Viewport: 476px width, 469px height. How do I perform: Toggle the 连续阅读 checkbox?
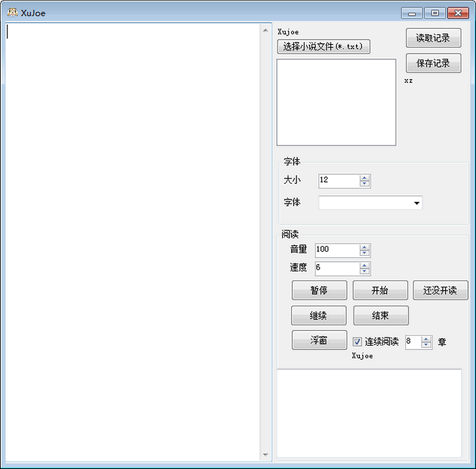pyautogui.click(x=357, y=342)
